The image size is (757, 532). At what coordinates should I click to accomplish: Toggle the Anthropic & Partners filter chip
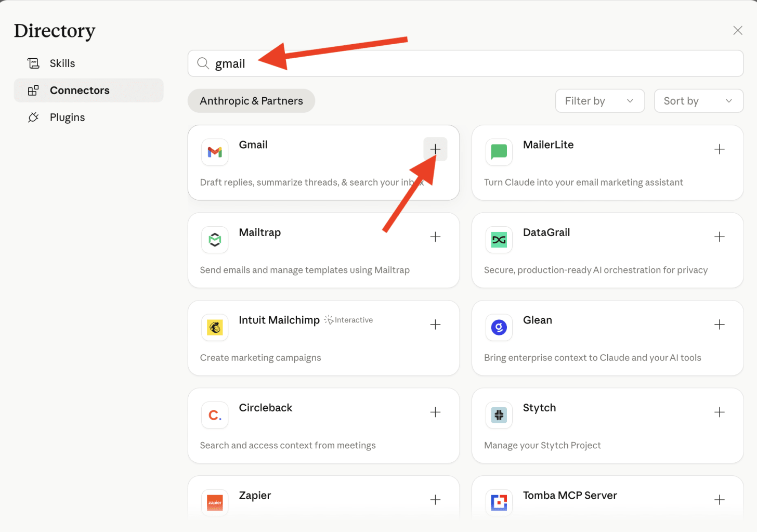pyautogui.click(x=251, y=101)
